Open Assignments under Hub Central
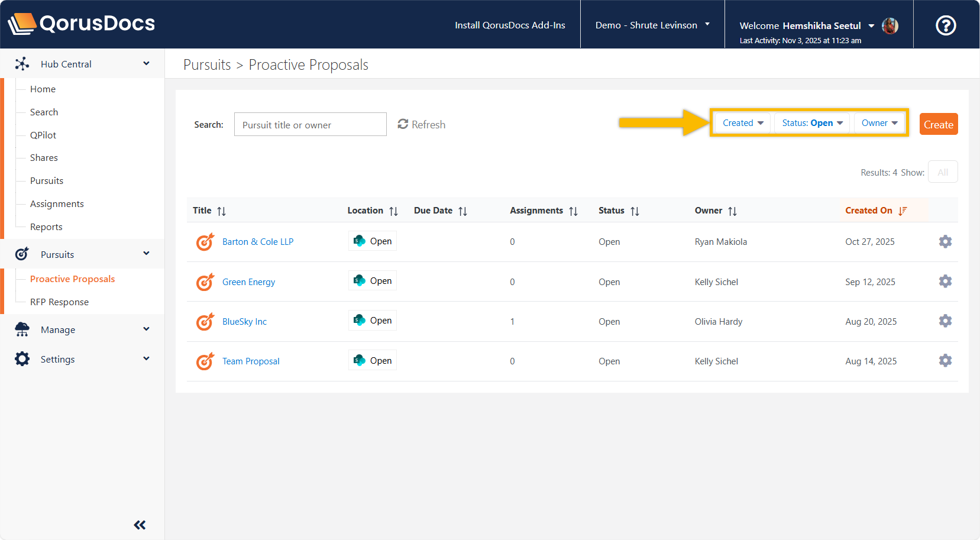This screenshot has height=540, width=980. pyautogui.click(x=57, y=204)
